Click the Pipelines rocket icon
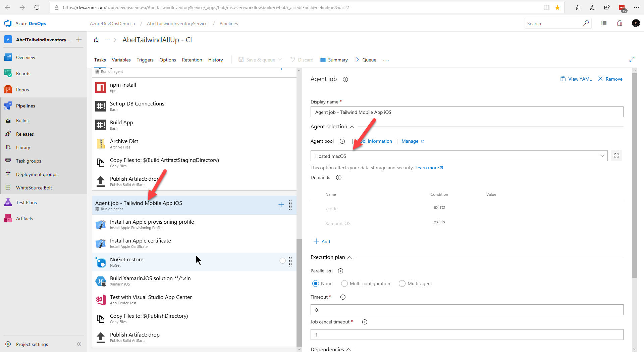The height and width of the screenshot is (352, 644). pos(8,106)
